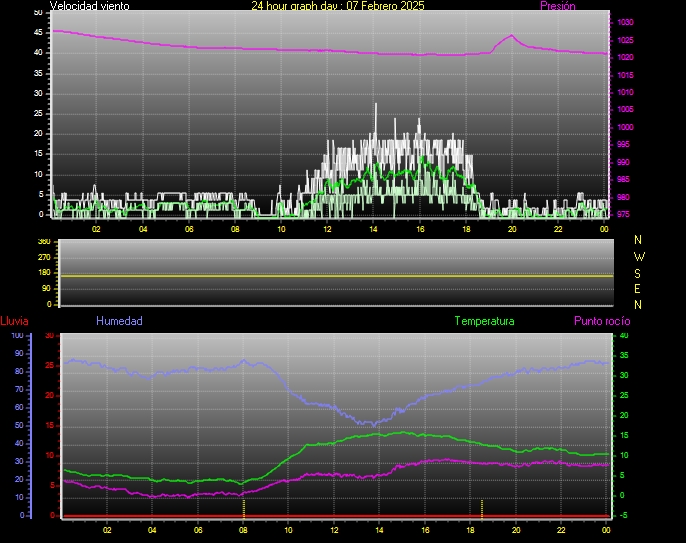Click the 1025 pressure axis value
The image size is (686, 543).
pos(625,40)
